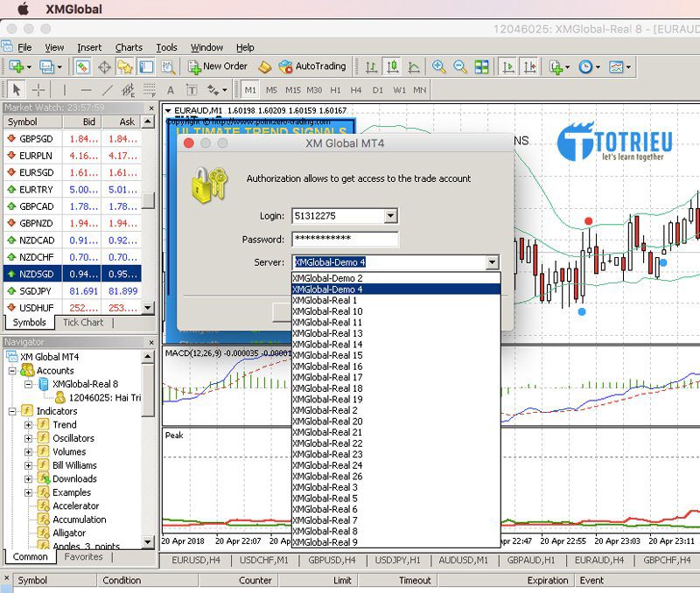Toggle AutoTrading
Screen dimensions: 700x593
[312, 66]
